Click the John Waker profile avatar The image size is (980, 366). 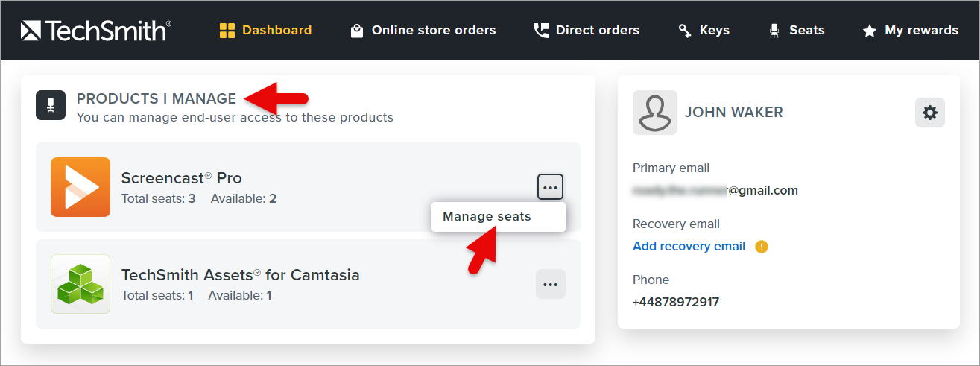click(654, 113)
